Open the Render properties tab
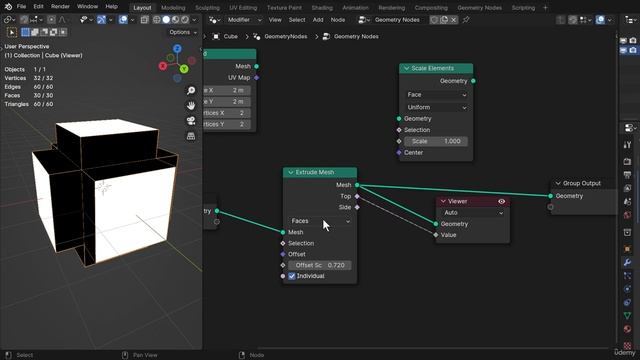This screenshot has height=360, width=640. click(628, 162)
